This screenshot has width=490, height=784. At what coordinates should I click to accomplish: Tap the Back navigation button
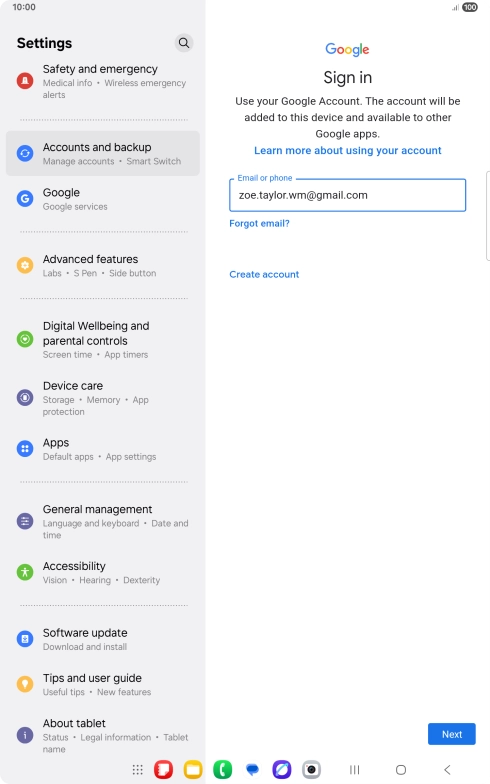pyautogui.click(x=448, y=770)
